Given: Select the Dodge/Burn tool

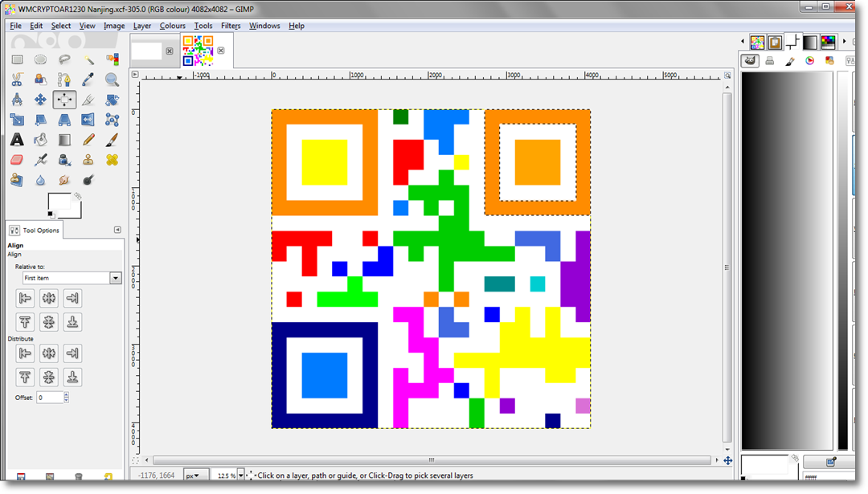Looking at the screenshot, I should click(x=88, y=180).
